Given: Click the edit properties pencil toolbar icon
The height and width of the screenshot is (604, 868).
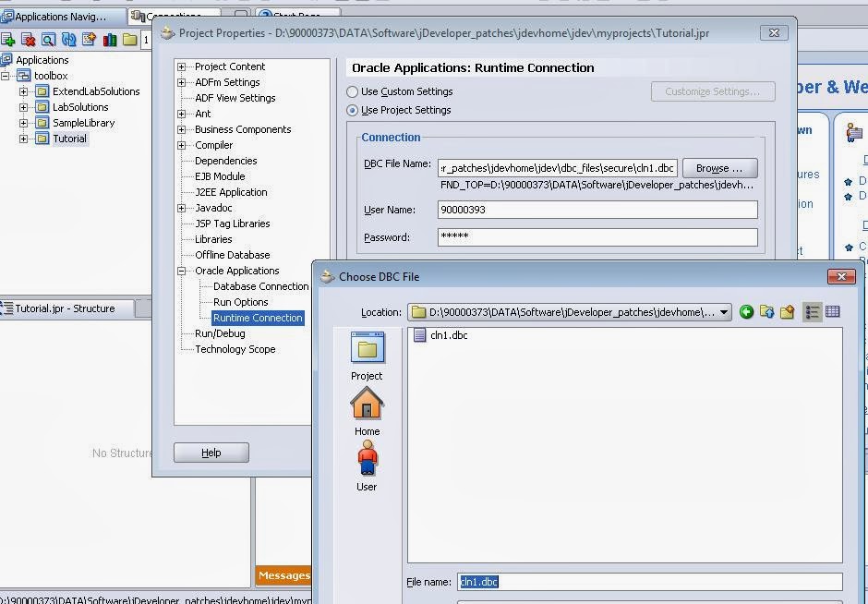Looking at the screenshot, I should 90,40.
